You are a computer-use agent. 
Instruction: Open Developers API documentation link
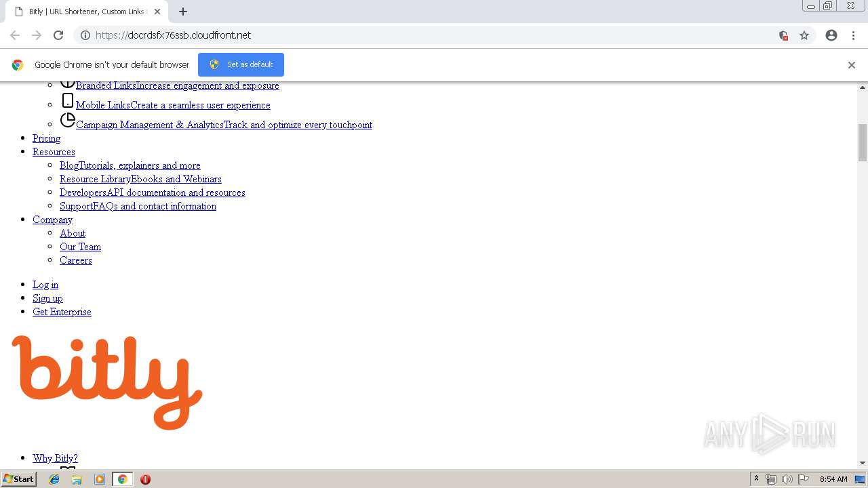coord(153,192)
